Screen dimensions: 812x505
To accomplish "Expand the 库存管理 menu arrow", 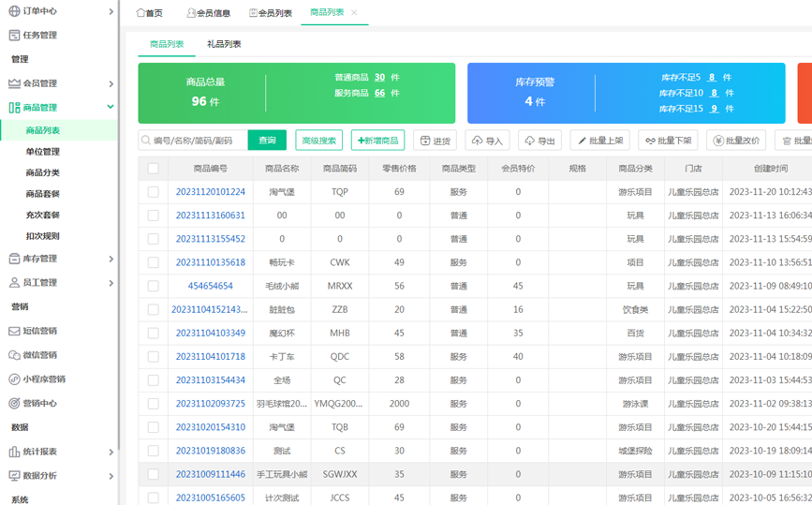I will (x=111, y=259).
